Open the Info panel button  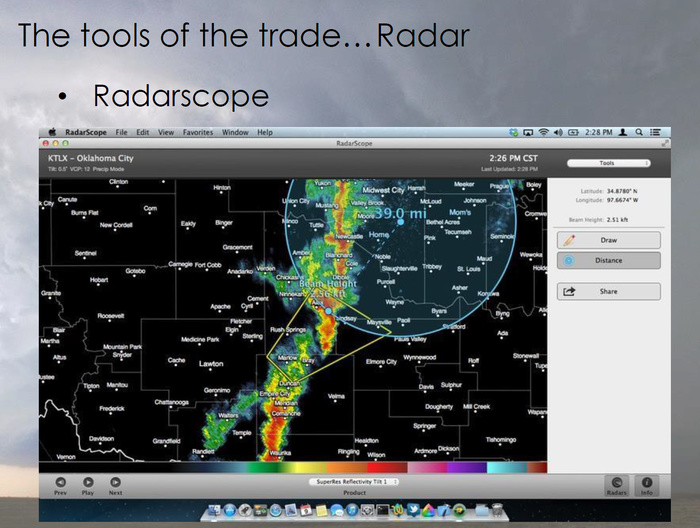tap(647, 486)
